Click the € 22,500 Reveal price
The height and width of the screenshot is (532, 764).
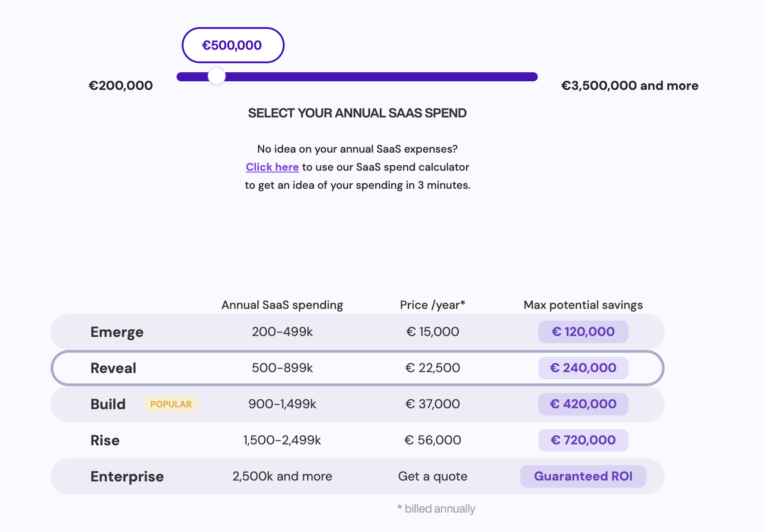[433, 368]
